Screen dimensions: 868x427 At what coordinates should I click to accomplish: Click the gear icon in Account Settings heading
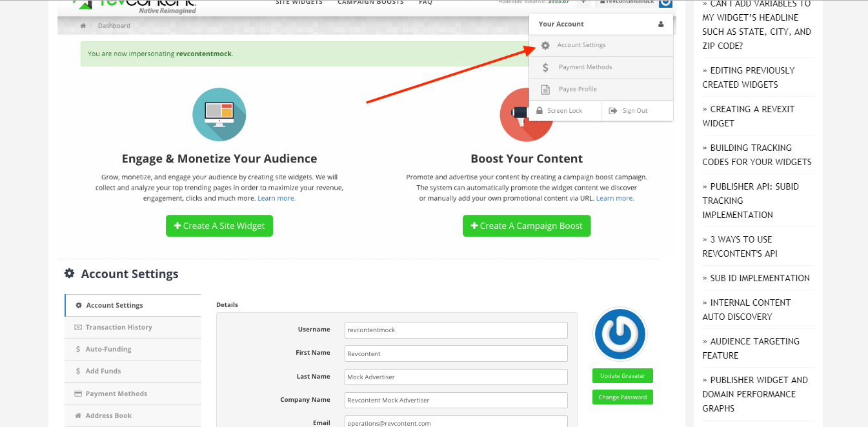[70, 273]
